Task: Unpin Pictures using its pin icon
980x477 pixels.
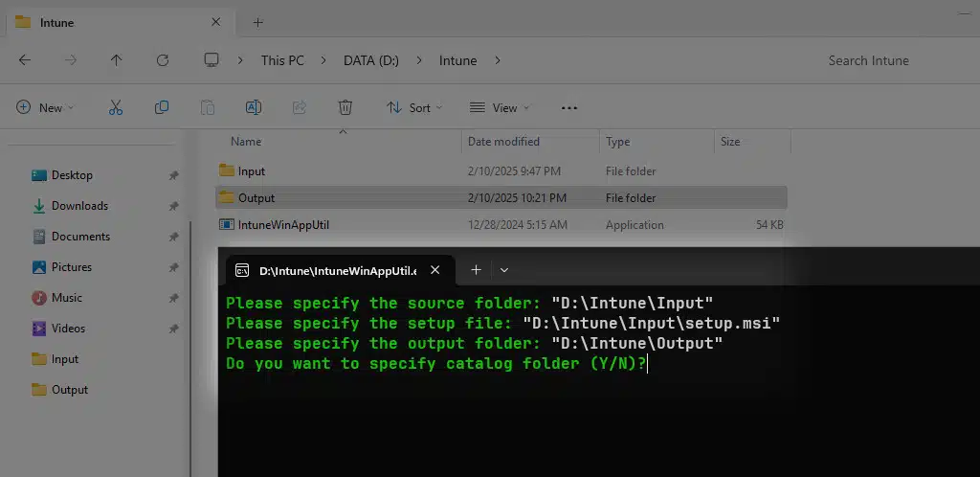Action: tap(174, 267)
